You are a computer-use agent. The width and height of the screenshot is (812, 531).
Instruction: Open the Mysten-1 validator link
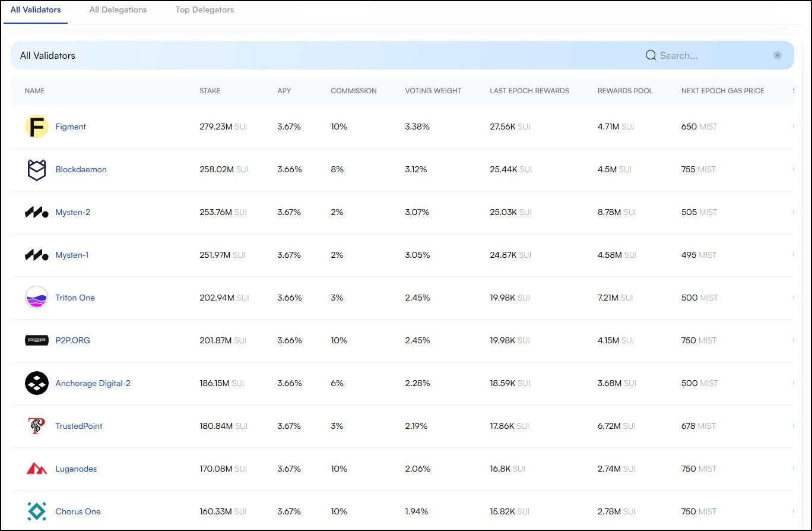point(72,255)
